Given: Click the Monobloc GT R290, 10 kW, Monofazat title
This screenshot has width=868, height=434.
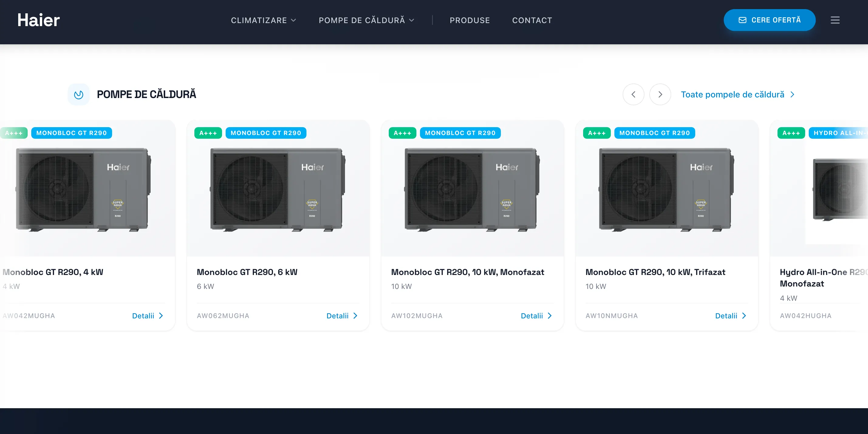Looking at the screenshot, I should click(x=467, y=272).
